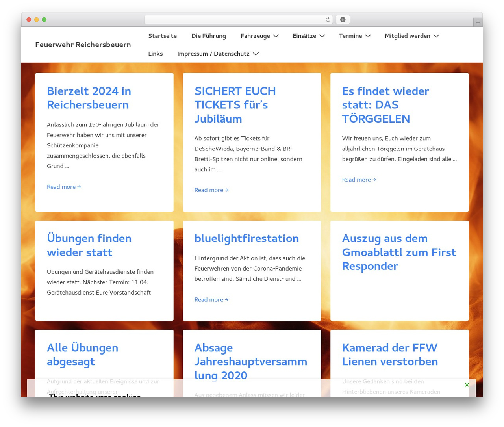This screenshot has width=504, height=427.
Task: Read more about the Jubiläum tickets
Action: click(211, 190)
